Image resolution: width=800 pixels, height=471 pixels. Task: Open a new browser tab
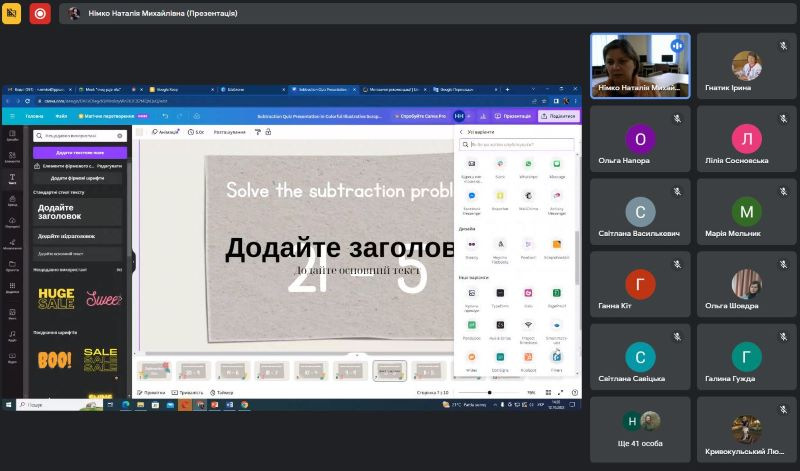click(507, 89)
